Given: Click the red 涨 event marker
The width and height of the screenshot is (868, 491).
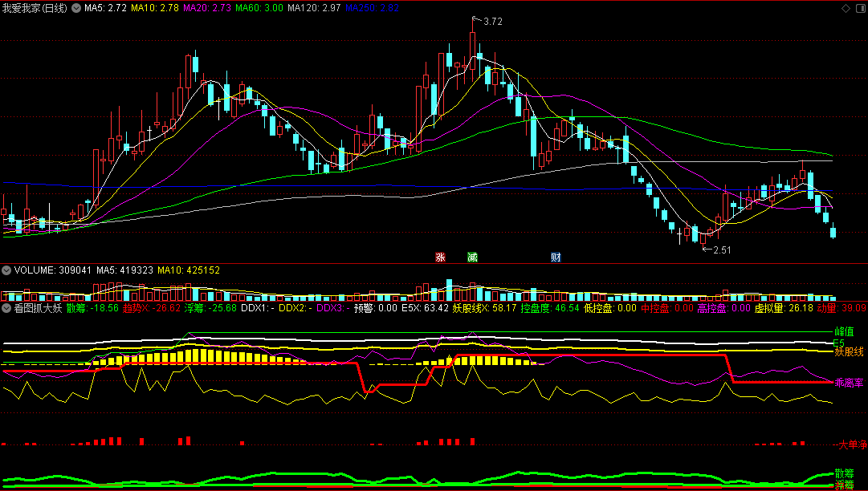Looking at the screenshot, I should pos(441,257).
